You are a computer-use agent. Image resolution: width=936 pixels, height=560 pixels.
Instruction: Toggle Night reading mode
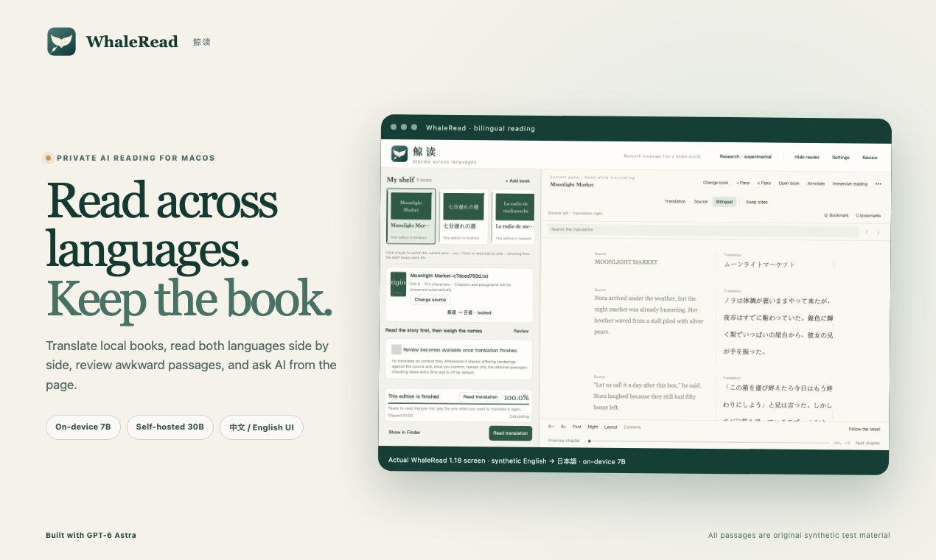coord(593,427)
